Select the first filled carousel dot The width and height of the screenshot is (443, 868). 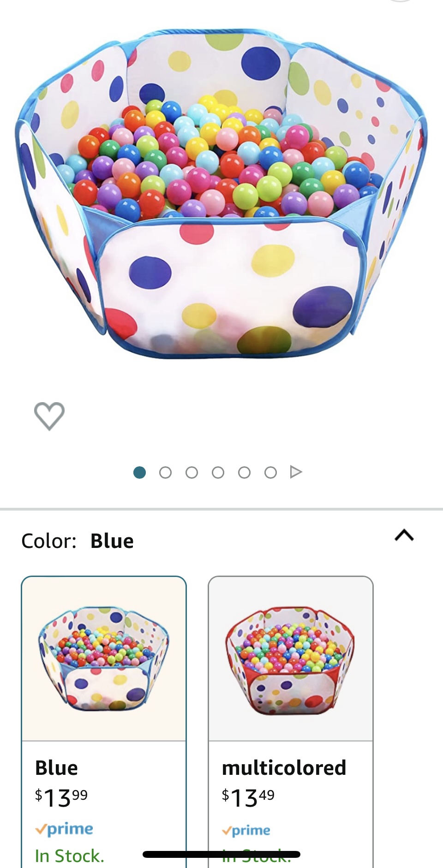coord(139,472)
